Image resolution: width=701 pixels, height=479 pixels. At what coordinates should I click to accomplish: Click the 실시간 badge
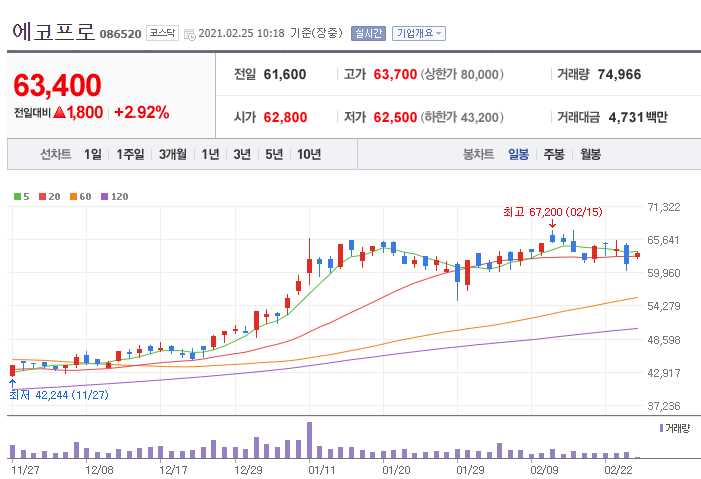pos(368,34)
